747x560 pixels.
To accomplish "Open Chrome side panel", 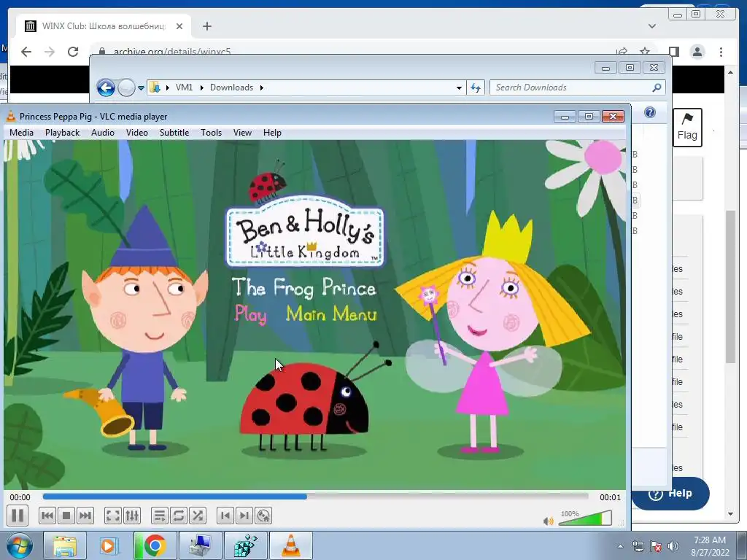I will point(674,52).
